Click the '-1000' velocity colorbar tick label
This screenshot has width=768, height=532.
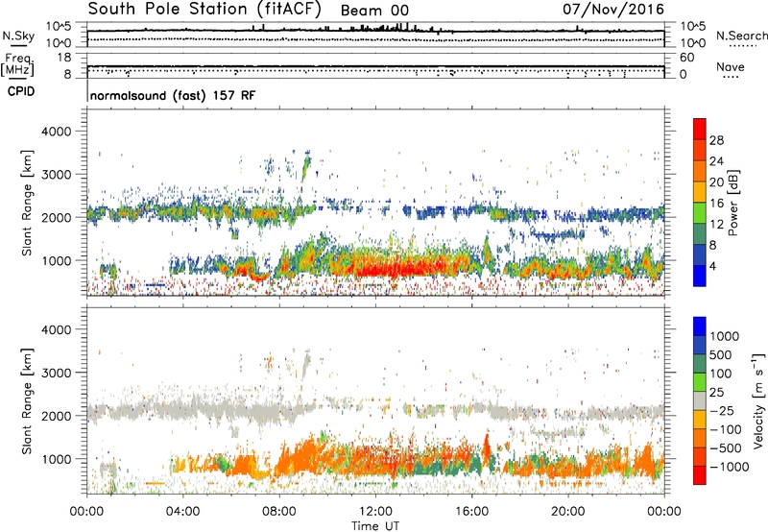[729, 467]
